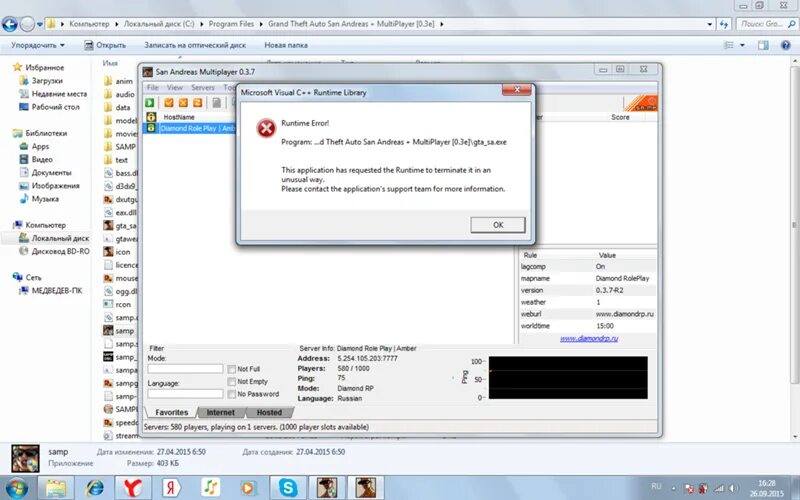Click the red error icon in Runtime dialog
The height and width of the screenshot is (500, 800).
coord(266,129)
